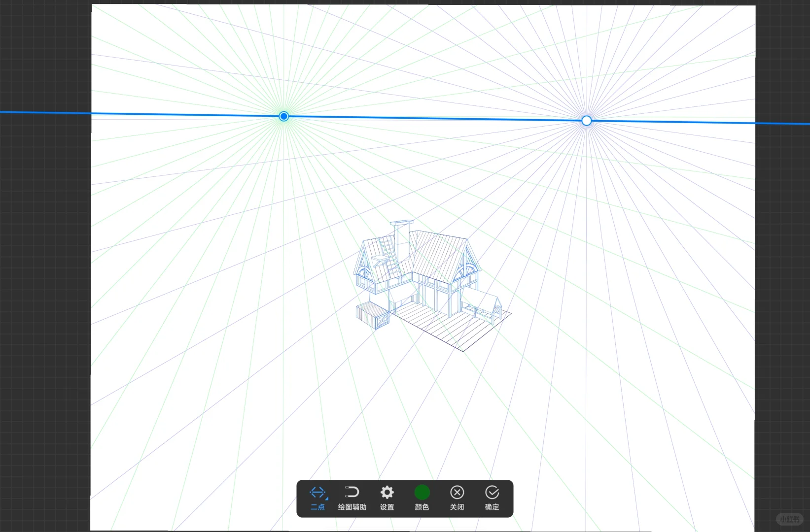This screenshot has height=532, width=810.
Task: Select the left green vanishing point handle
Action: tap(283, 116)
